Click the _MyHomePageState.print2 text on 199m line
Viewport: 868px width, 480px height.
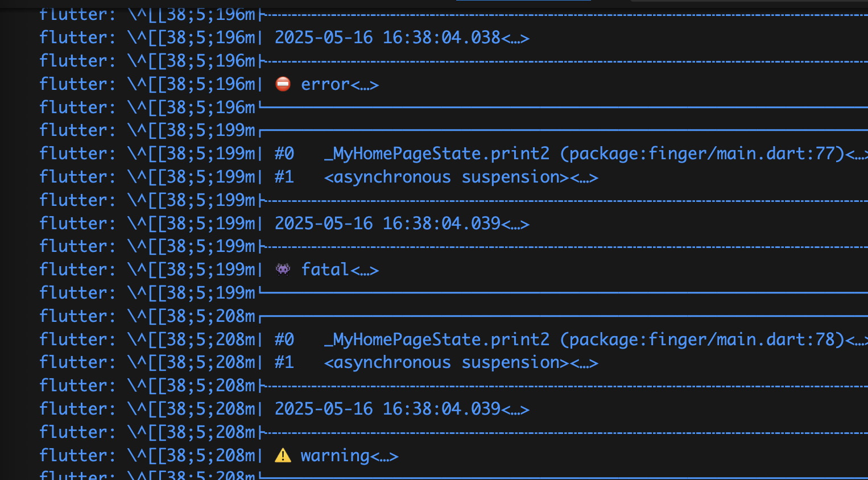(x=437, y=154)
